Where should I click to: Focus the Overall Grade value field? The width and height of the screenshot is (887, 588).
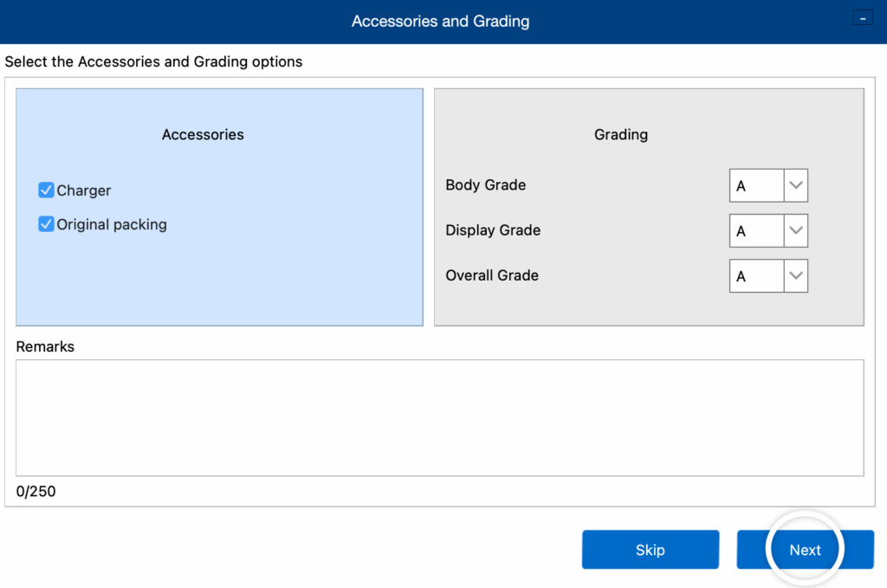click(756, 276)
